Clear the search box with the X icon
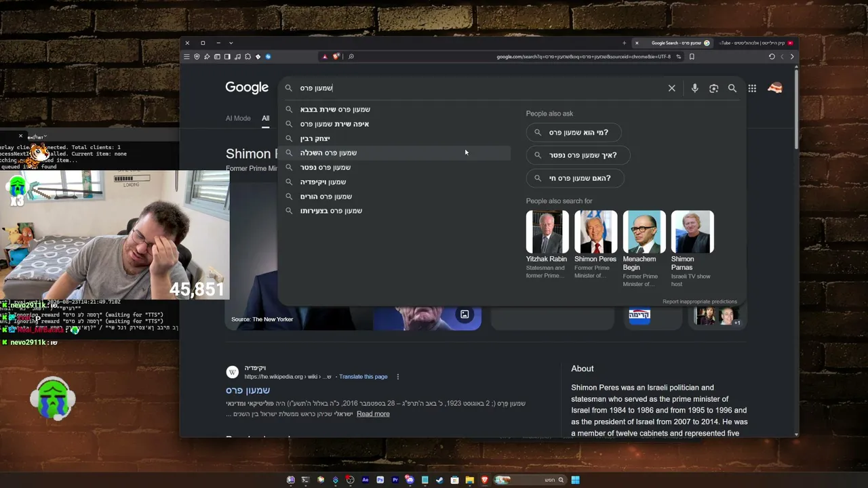The image size is (868, 488). point(672,88)
